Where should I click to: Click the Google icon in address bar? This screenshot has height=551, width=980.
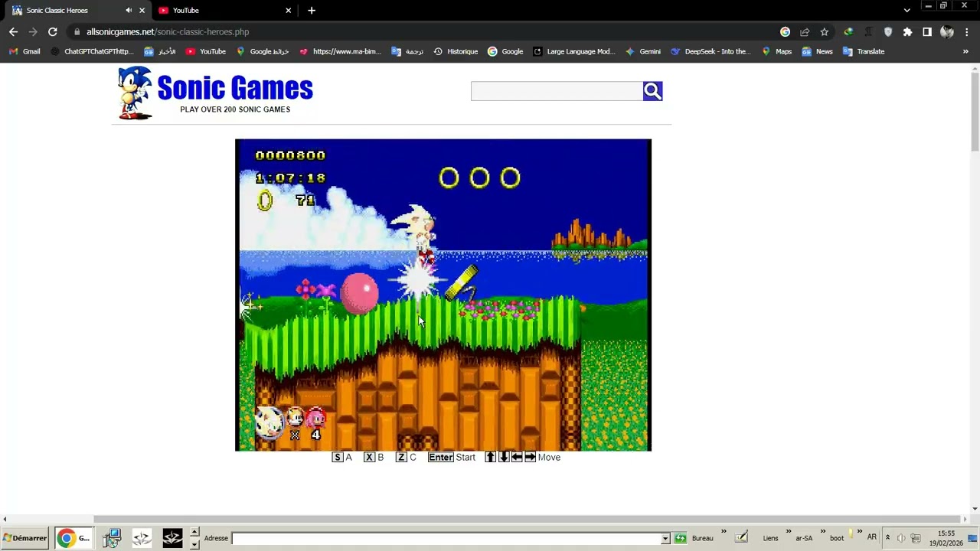tap(785, 31)
